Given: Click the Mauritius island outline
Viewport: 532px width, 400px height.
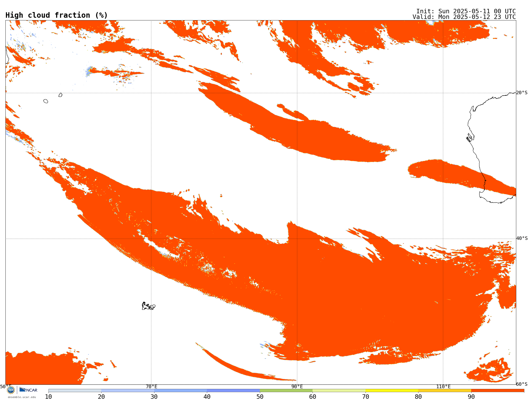Looking at the screenshot, I should point(60,95).
